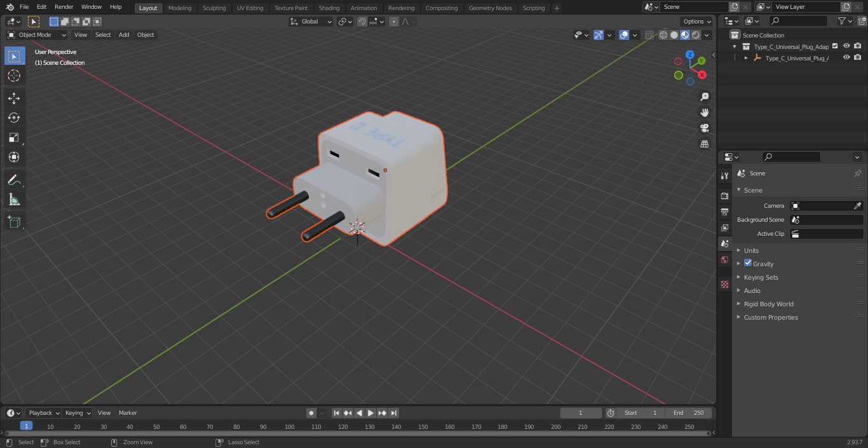The image size is (868, 448).
Task: Click the timeline frame 1 playhead
Action: coord(26,426)
